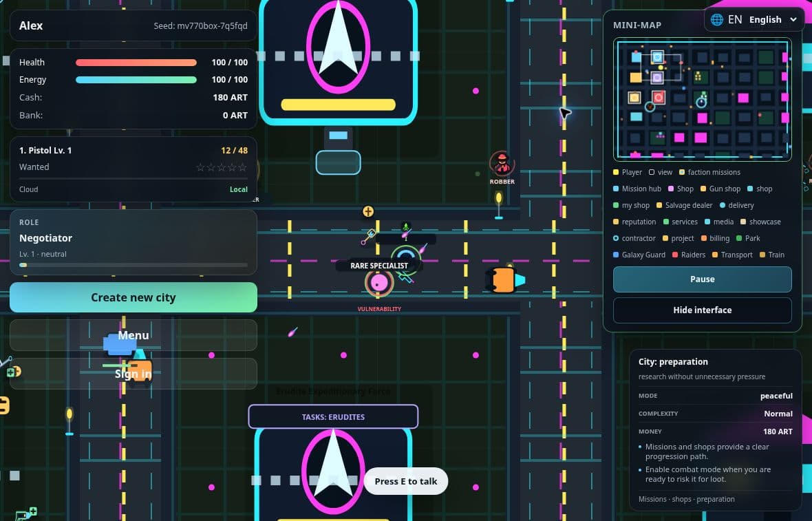Viewport: 812px width, 521px height.
Task: Click the Park legend entry
Action: click(748, 238)
